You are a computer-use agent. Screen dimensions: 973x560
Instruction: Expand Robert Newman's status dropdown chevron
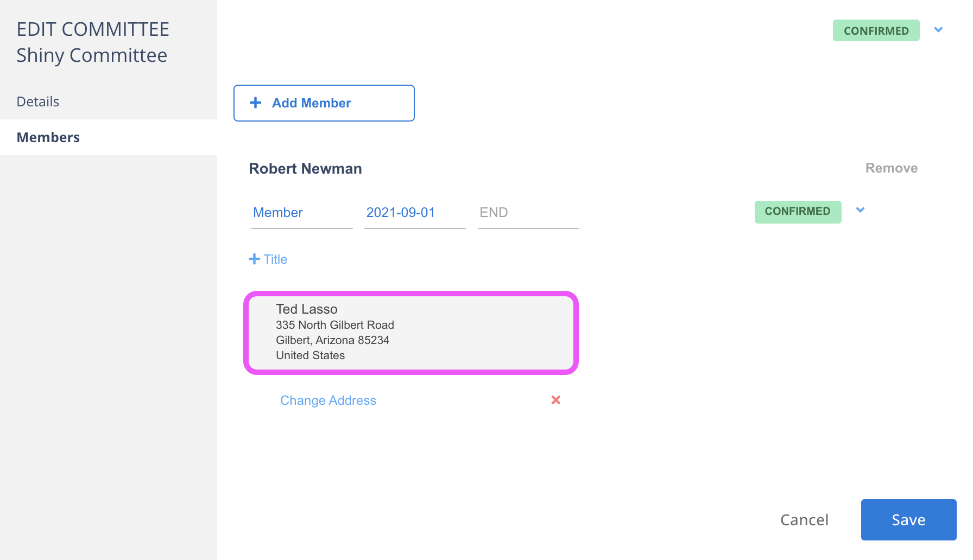pyautogui.click(x=860, y=210)
